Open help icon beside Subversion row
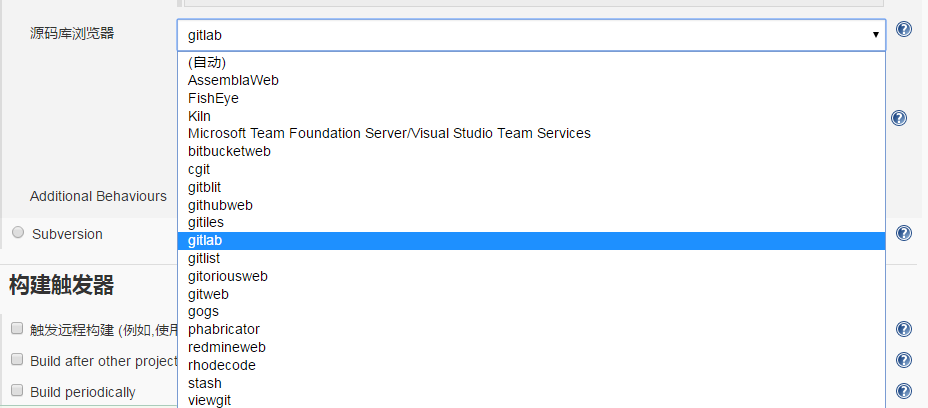The height and width of the screenshot is (408, 928). 903,233
